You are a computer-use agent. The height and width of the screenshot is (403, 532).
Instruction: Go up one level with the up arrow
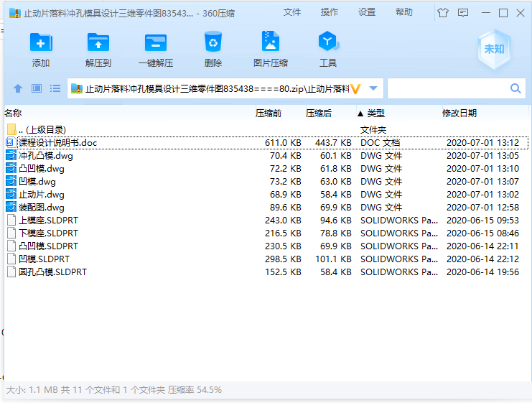(18, 88)
